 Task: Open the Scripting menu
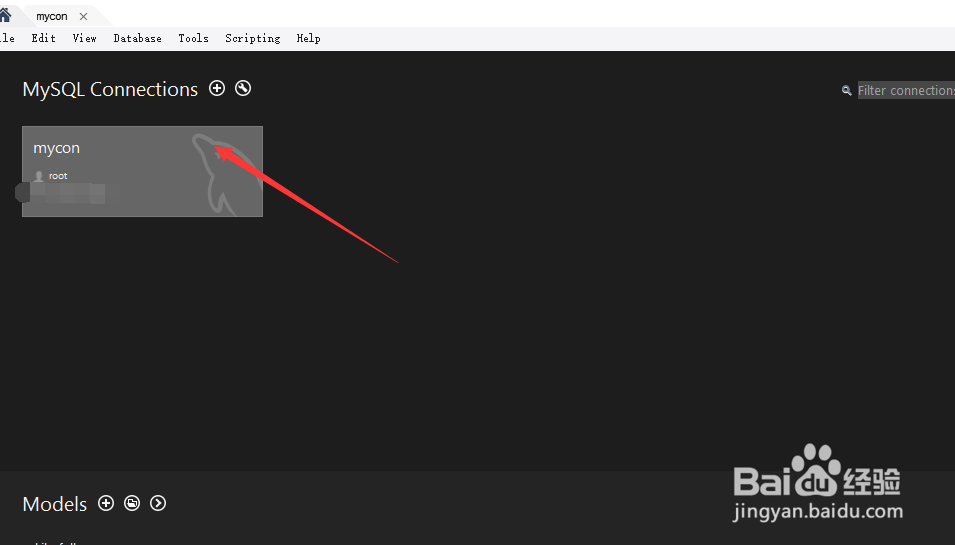click(x=253, y=38)
